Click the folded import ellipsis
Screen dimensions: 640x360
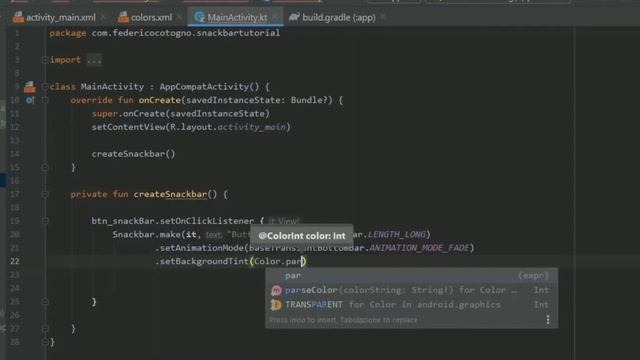coord(94,60)
